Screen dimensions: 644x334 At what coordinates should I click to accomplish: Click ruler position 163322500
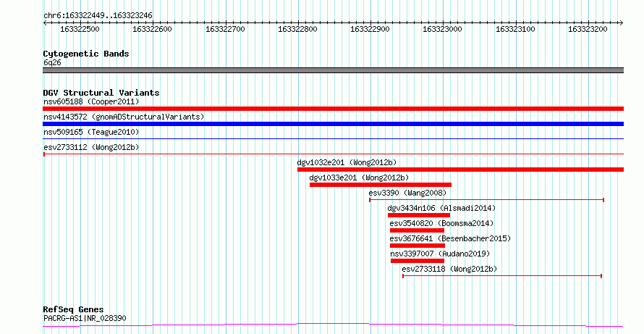point(80,29)
